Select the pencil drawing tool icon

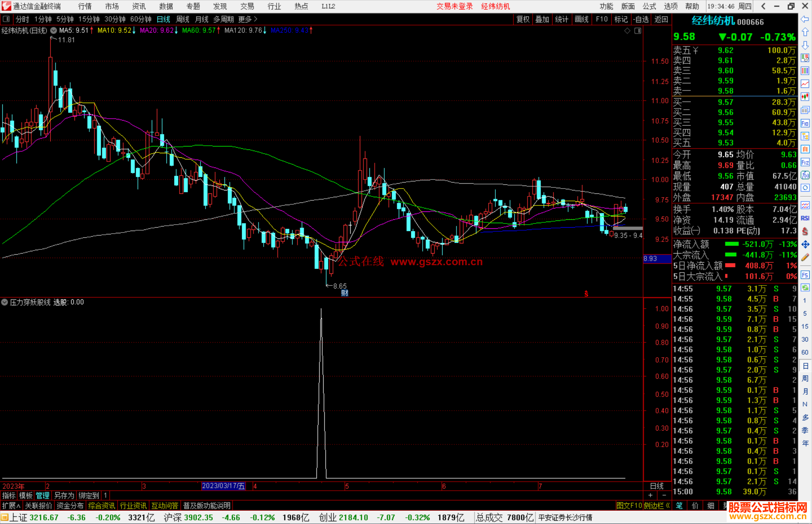click(805, 257)
